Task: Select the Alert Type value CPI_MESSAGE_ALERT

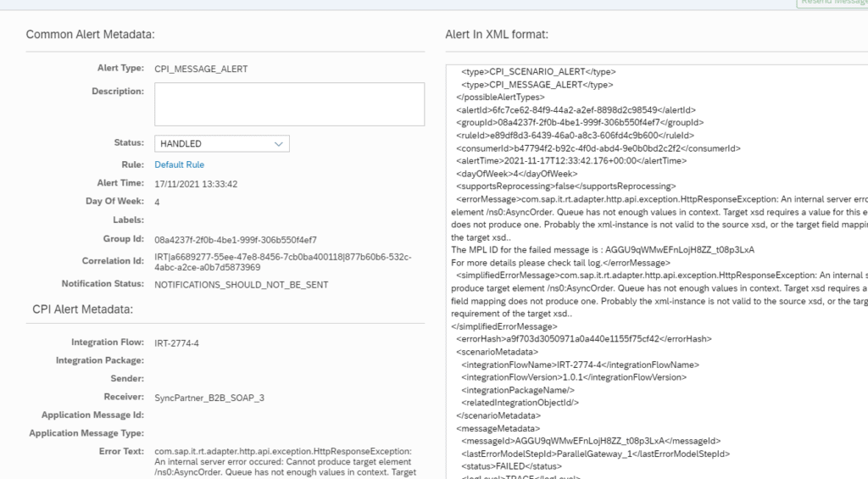Action: (x=201, y=70)
